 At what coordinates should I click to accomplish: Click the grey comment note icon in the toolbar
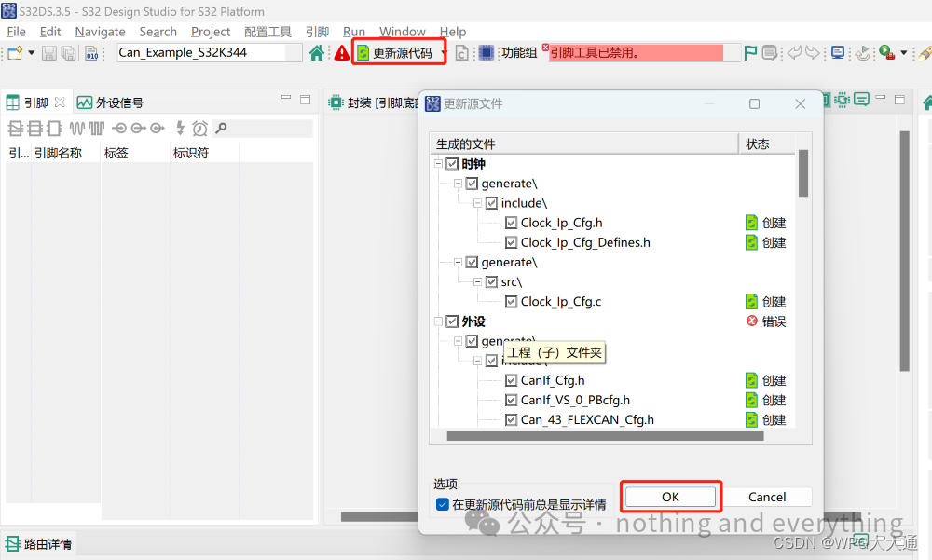(769, 53)
